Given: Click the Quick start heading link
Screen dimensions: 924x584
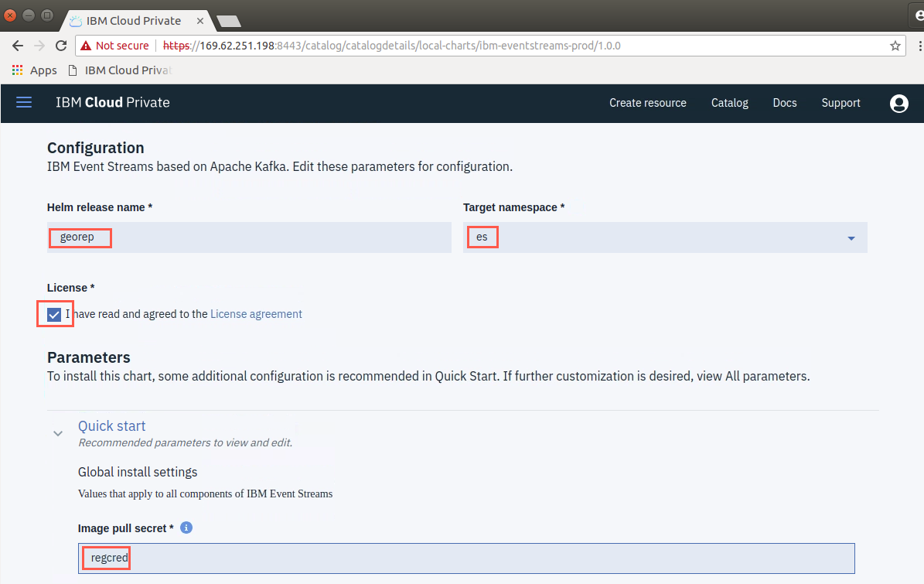Looking at the screenshot, I should (112, 426).
